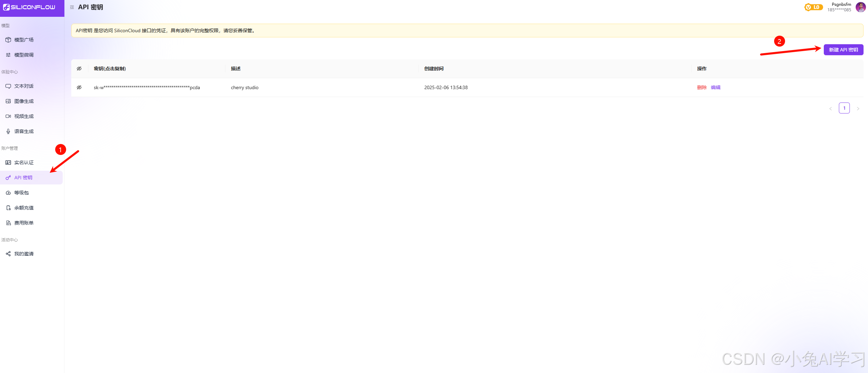Viewport: 868px width, 373px height.
Task: Click the L0 level badge
Action: 814,7
